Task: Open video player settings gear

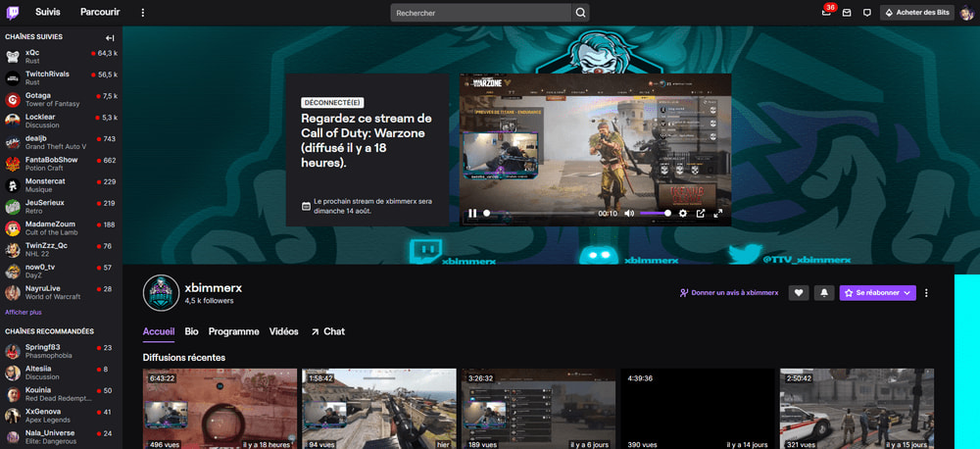Action: [682, 214]
